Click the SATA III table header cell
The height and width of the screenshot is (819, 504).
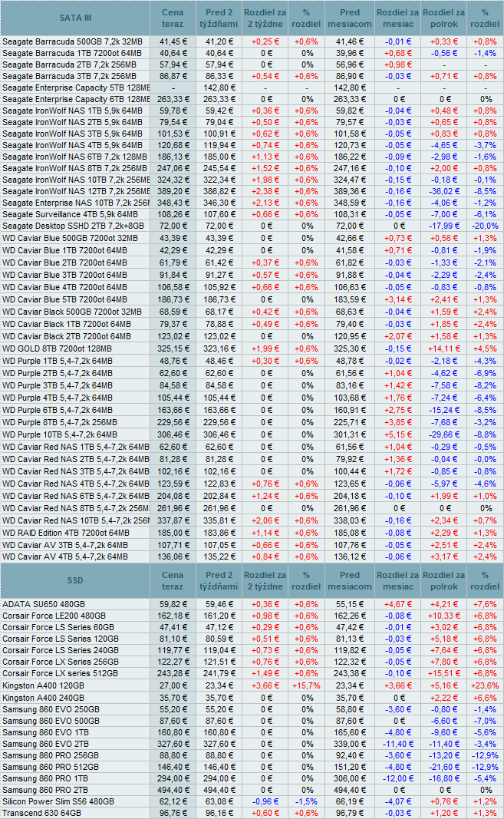(x=75, y=18)
